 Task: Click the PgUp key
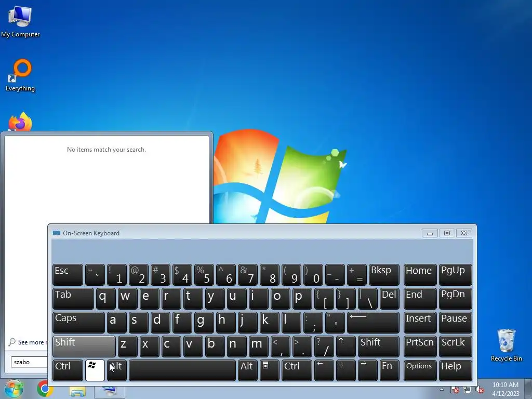point(455,274)
